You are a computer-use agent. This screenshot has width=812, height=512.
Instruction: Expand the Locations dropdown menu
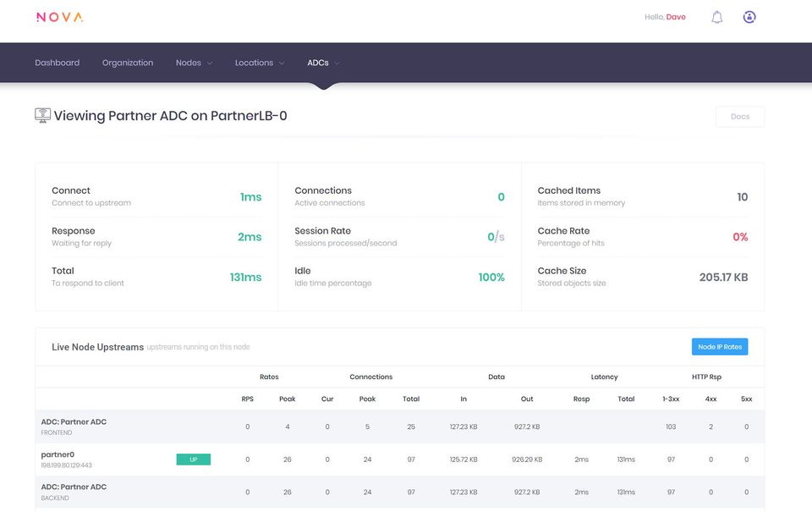point(259,63)
